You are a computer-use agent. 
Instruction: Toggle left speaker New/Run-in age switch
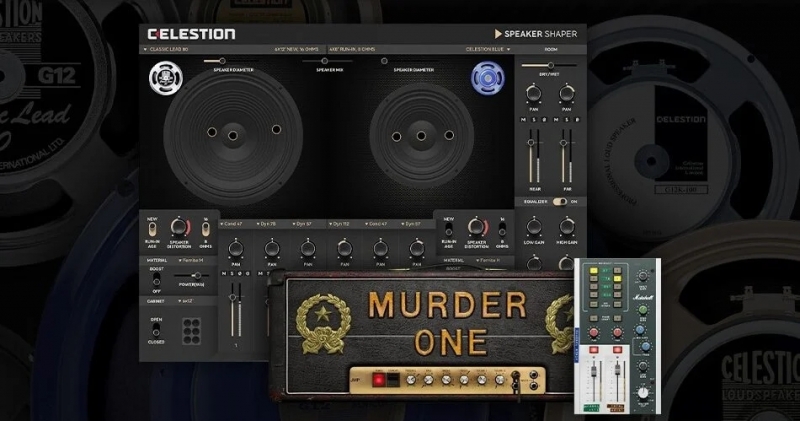coord(152,230)
